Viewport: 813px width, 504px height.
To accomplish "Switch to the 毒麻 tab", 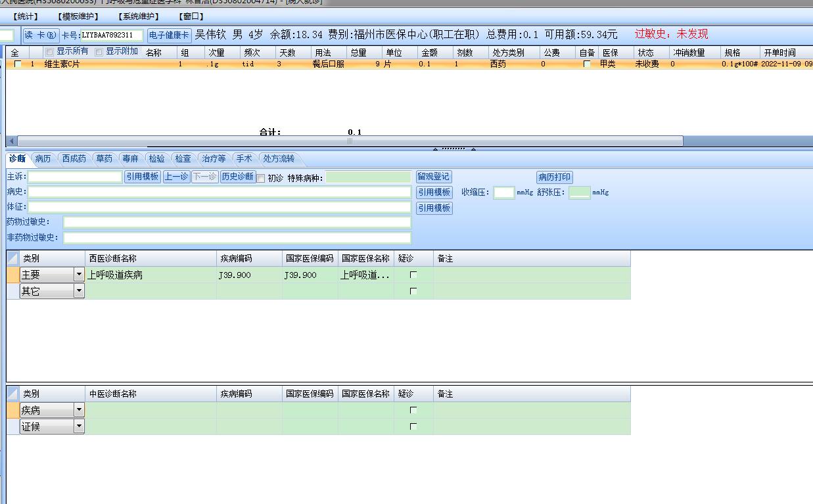I will (x=130, y=158).
